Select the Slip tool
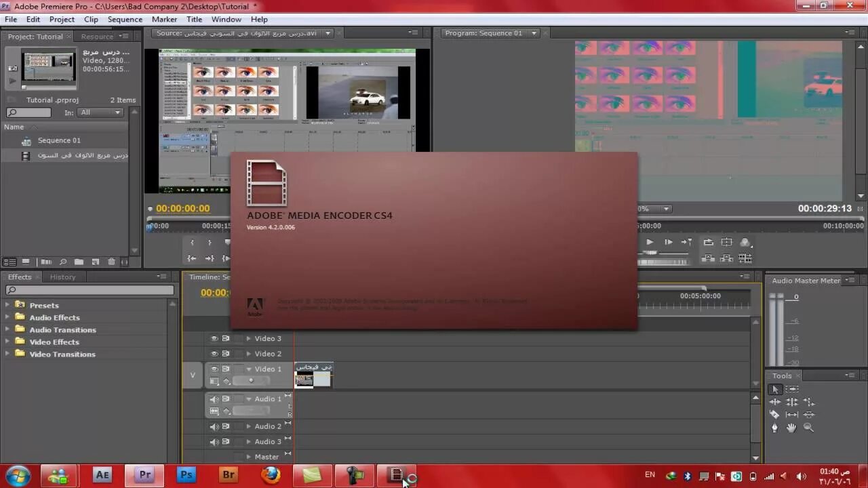The height and width of the screenshot is (488, 868). (792, 415)
